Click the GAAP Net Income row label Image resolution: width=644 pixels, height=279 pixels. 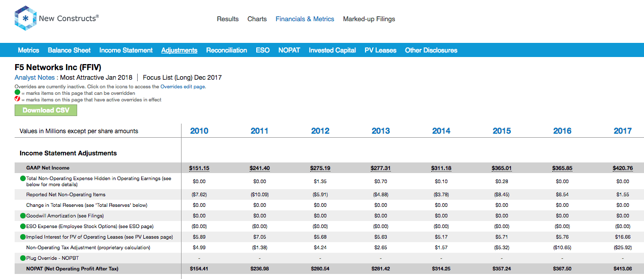48,168
